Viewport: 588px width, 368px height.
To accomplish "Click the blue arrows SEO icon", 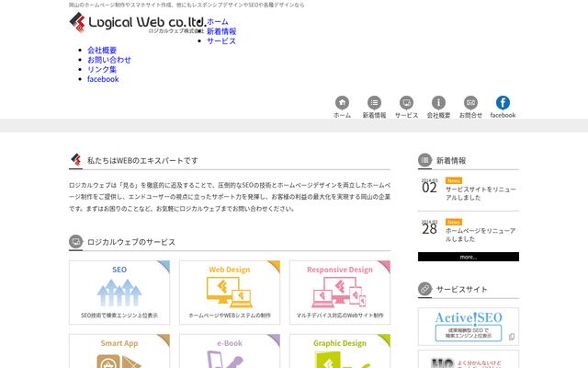I will point(119,293).
